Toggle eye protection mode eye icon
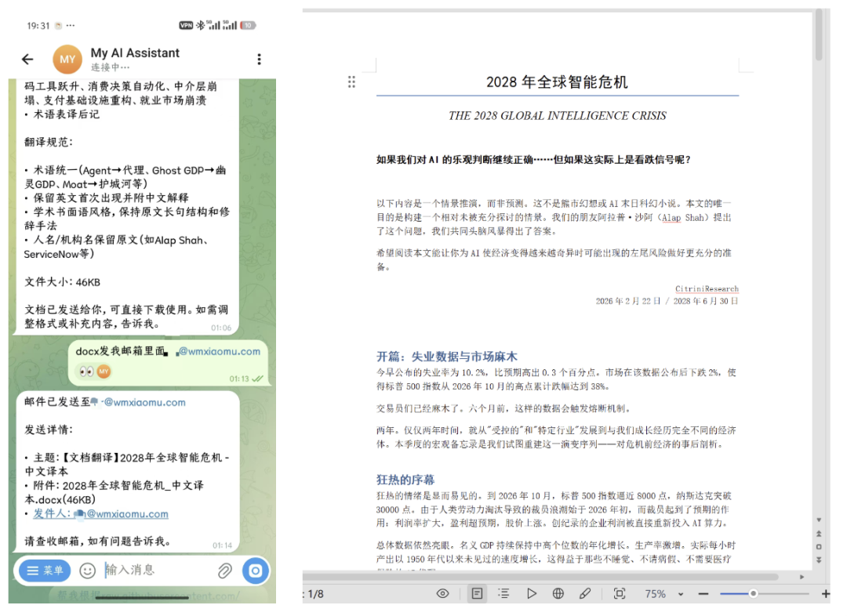Viewport: 847px width, 616px height. [442, 594]
